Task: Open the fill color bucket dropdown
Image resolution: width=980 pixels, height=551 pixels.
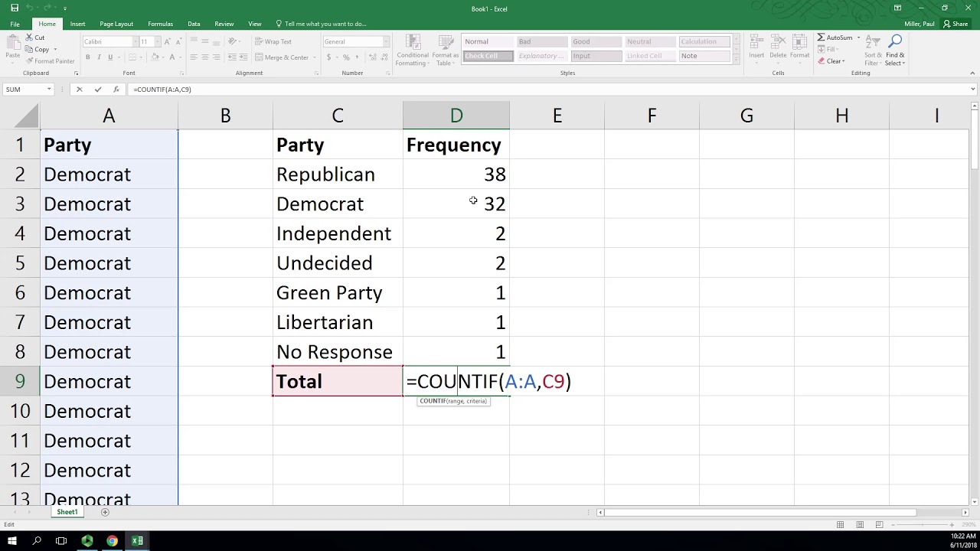Action: coord(162,57)
